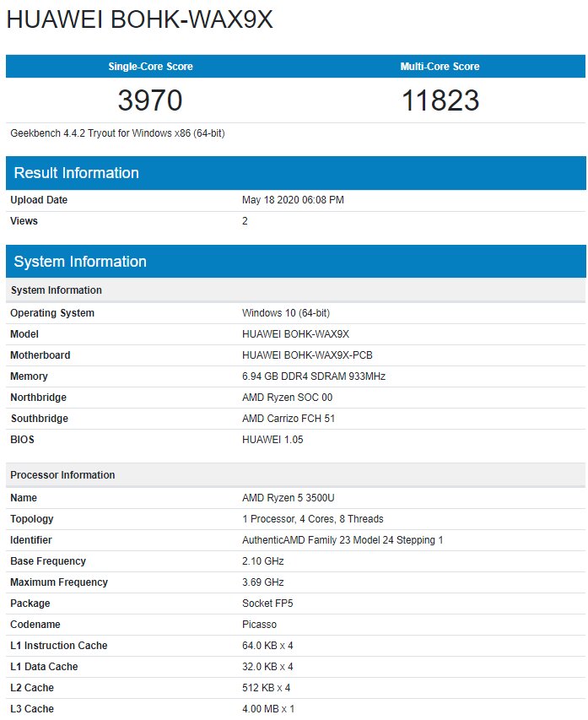Select the Picasso codename value
Screen dimensions: 588x720
coord(259,625)
